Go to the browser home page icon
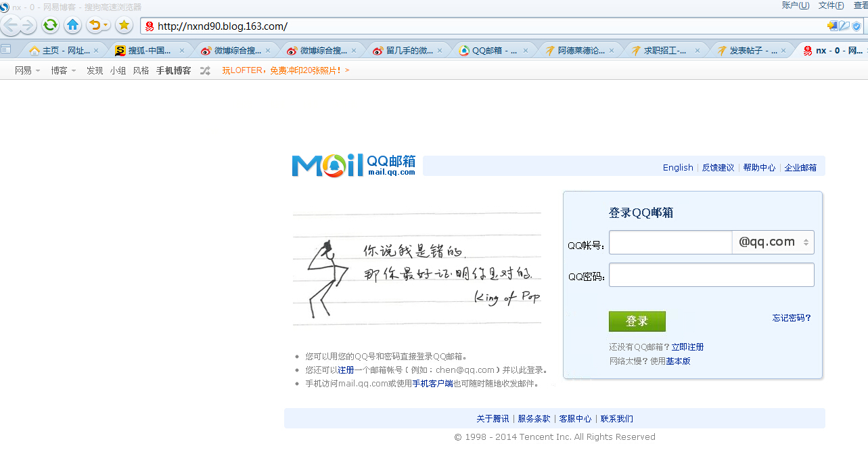868x469 pixels. (x=73, y=26)
